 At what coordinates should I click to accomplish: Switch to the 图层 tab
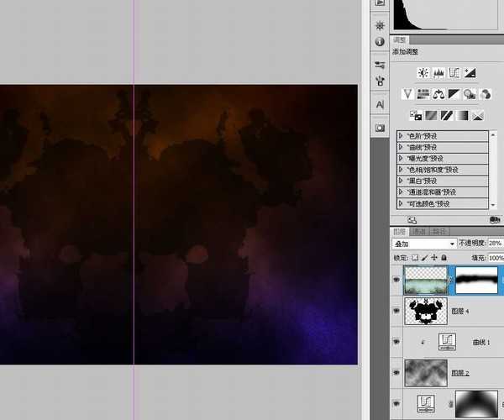click(x=400, y=231)
